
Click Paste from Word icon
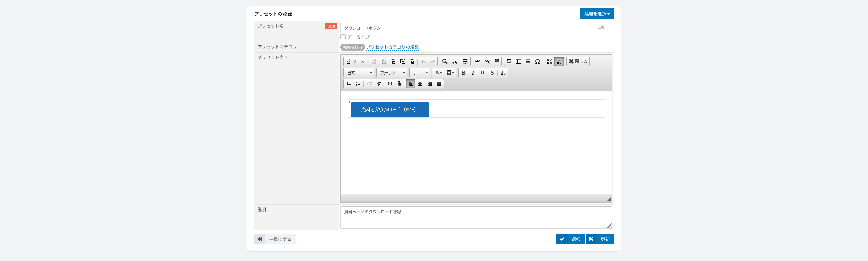(412, 61)
